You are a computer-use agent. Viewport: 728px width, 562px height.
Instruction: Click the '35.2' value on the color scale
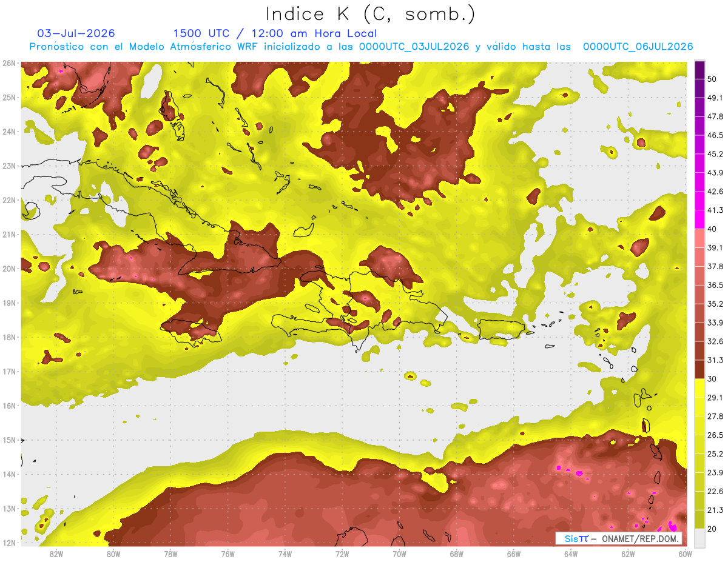point(715,304)
